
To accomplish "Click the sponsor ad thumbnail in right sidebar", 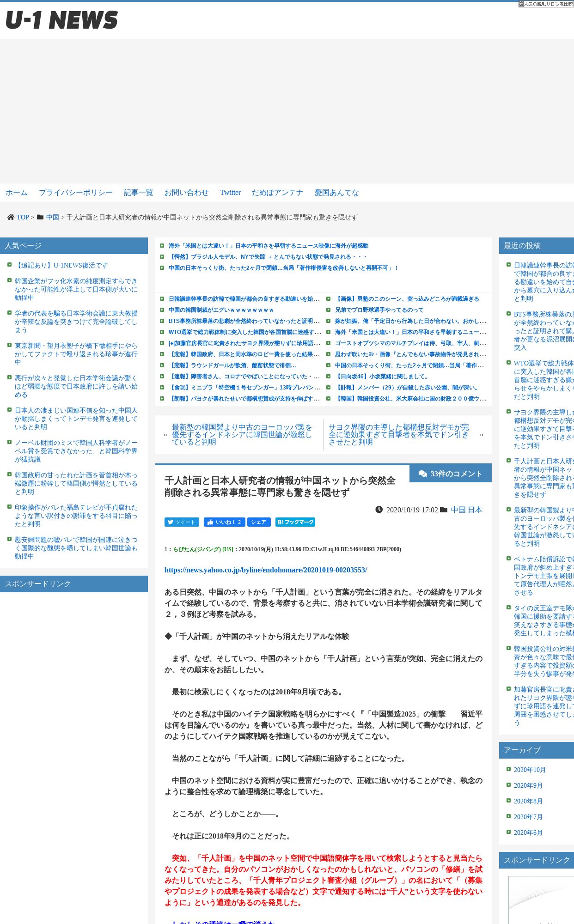I will pyautogui.click(x=541, y=900).
